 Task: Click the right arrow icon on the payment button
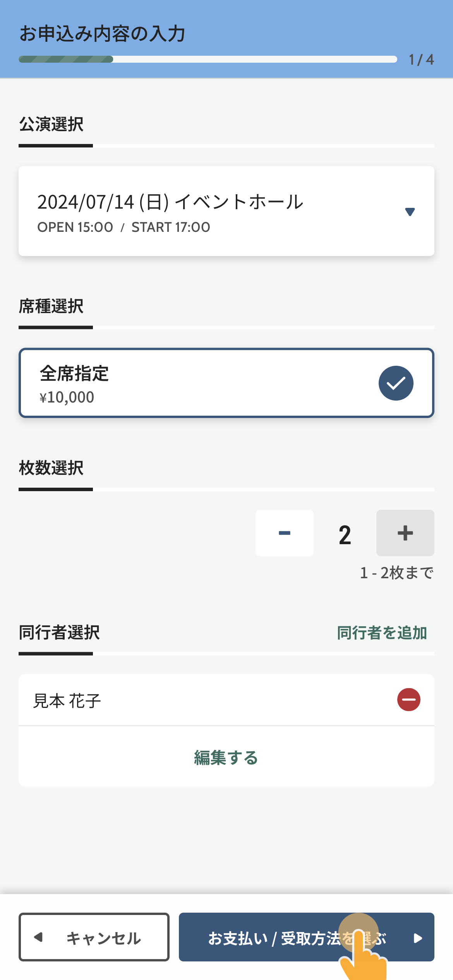pos(418,938)
